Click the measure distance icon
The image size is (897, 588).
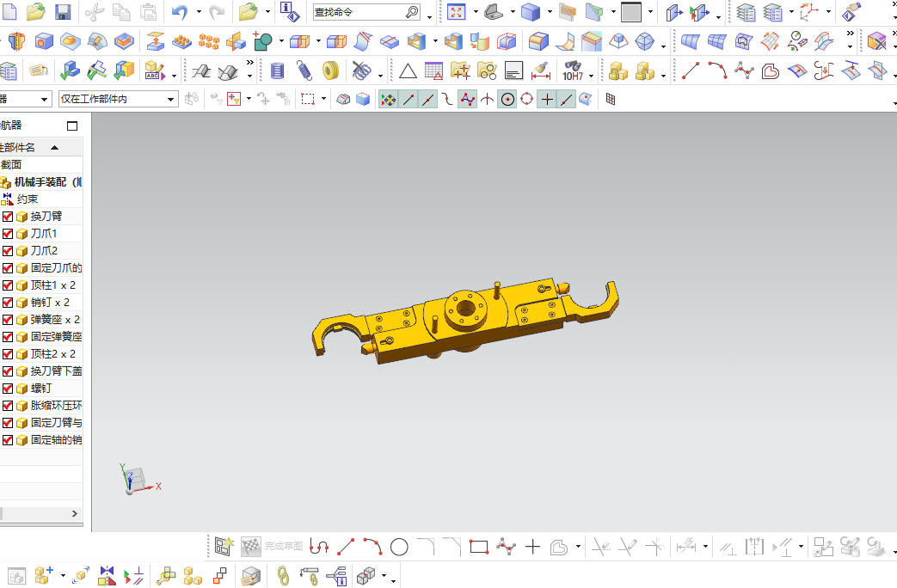click(541, 71)
